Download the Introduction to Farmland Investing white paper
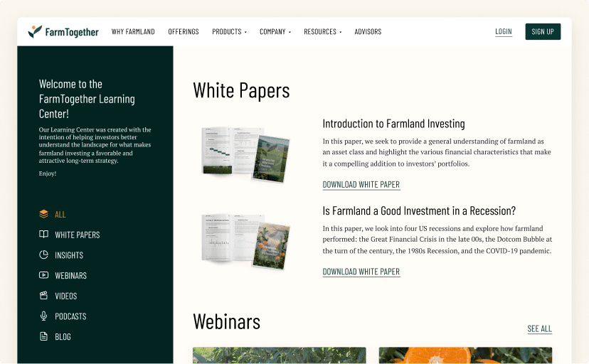The width and height of the screenshot is (589, 364). (x=361, y=185)
